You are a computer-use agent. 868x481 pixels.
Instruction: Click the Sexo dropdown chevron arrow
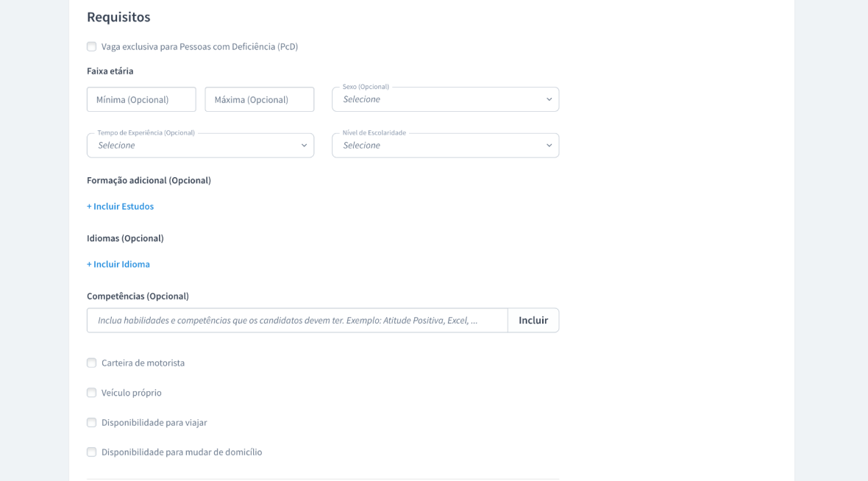tap(549, 99)
